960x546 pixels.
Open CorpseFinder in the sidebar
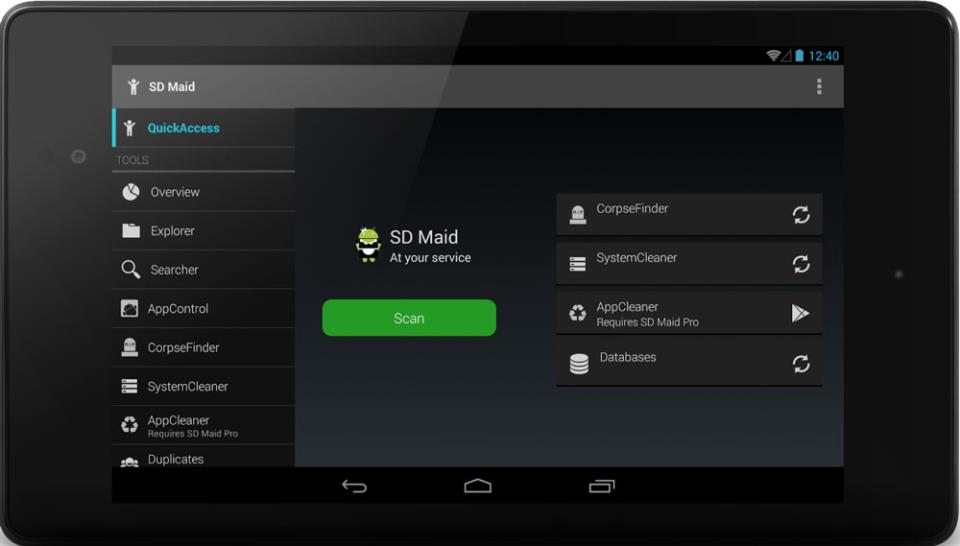[x=203, y=348]
